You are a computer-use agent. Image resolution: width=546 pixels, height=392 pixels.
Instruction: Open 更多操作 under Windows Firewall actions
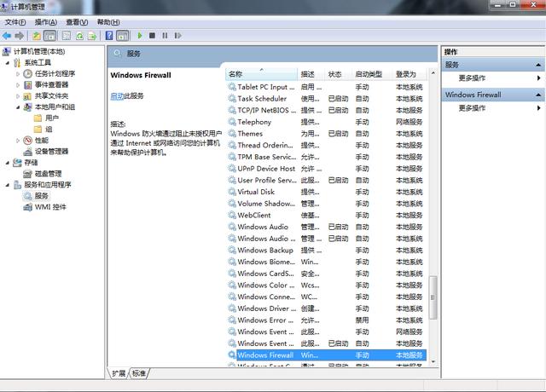coord(472,108)
